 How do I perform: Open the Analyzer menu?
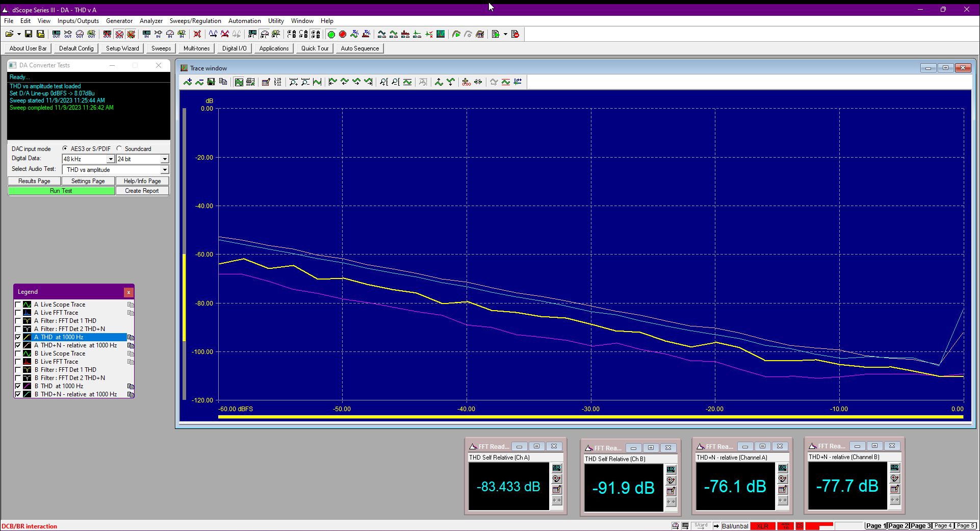coord(151,21)
